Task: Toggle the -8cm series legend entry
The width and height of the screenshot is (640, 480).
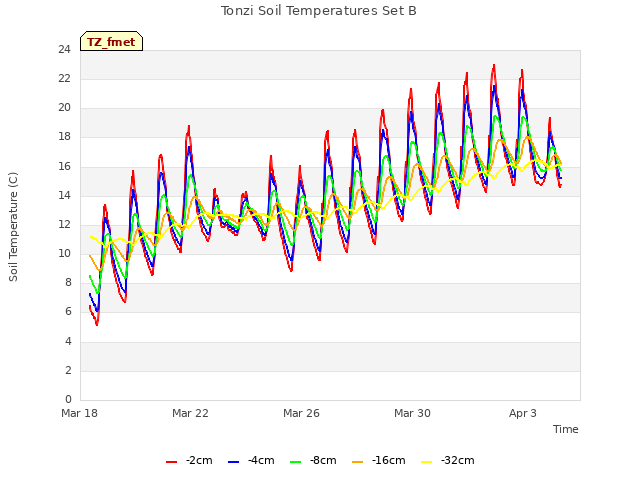Action: coord(313,461)
